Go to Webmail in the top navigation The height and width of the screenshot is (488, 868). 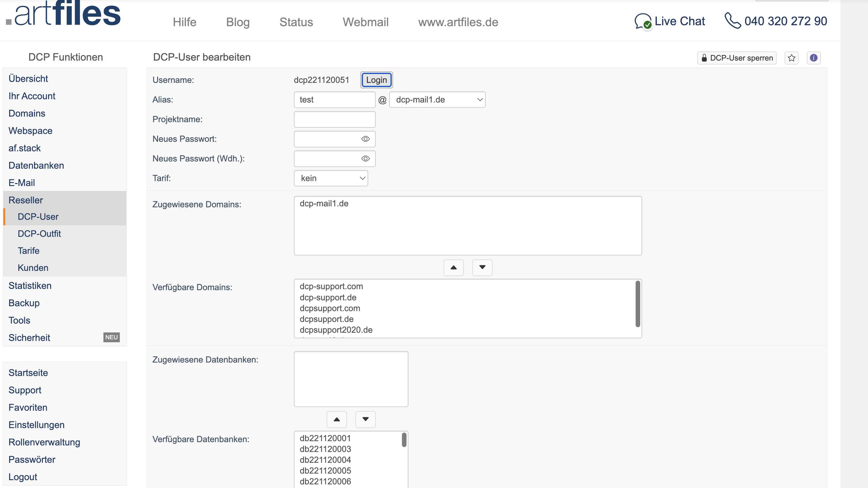(x=365, y=22)
